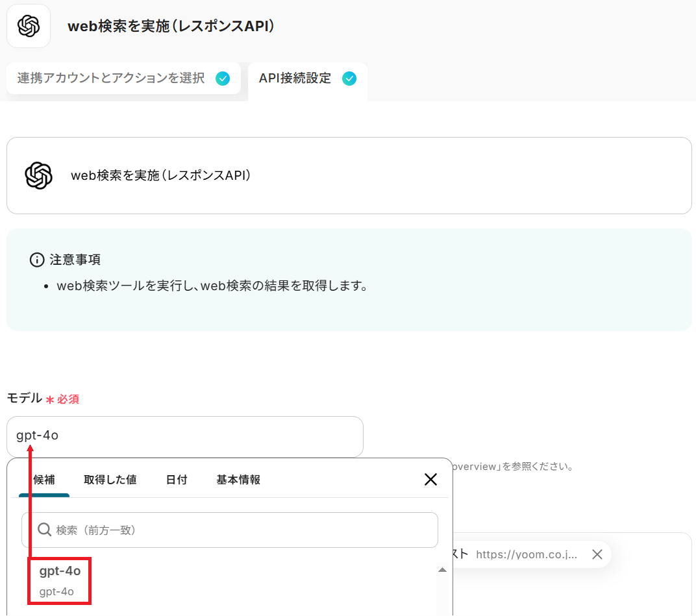Viewport: 696px width, 616px height.
Task: Click the overview」を参照ください hint text
Action: 513,467
